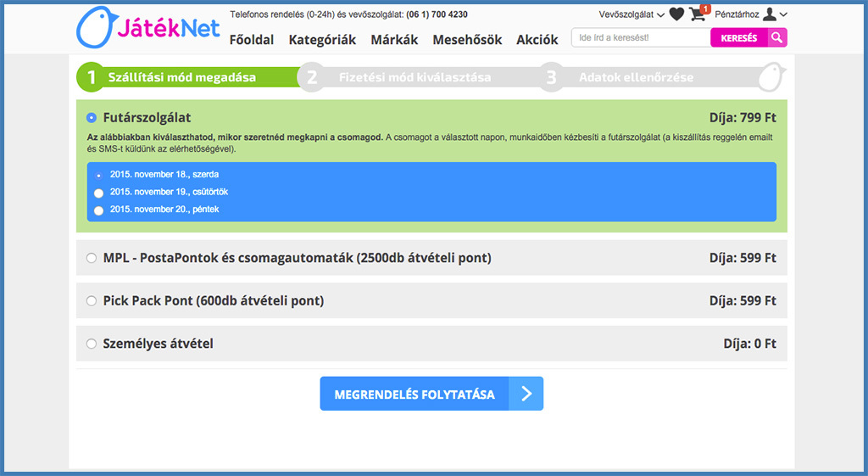
Task: Expand the account dropdown arrow
Action: coord(783,14)
